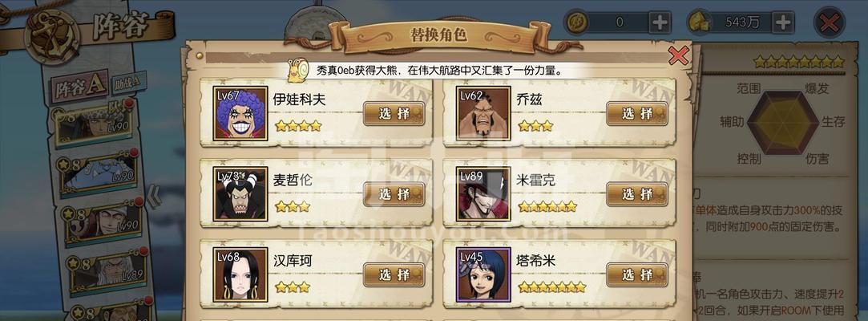
Task: Click the red X on the 替换角色 dialog
Action: pos(679,55)
